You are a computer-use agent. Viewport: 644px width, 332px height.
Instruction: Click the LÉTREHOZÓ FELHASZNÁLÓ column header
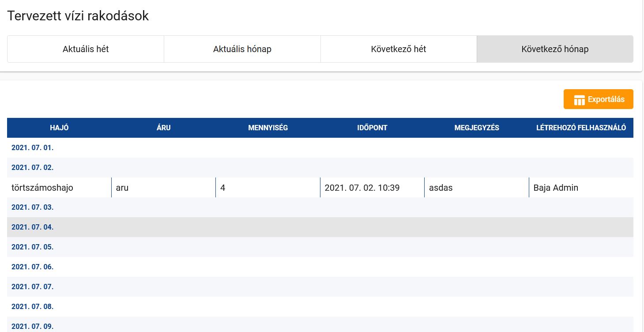coord(581,128)
